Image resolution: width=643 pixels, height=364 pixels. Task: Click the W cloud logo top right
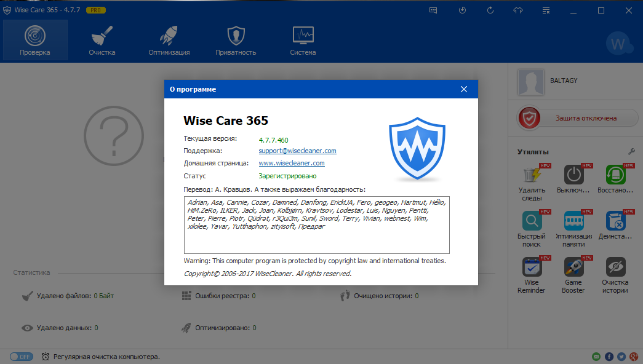[618, 43]
